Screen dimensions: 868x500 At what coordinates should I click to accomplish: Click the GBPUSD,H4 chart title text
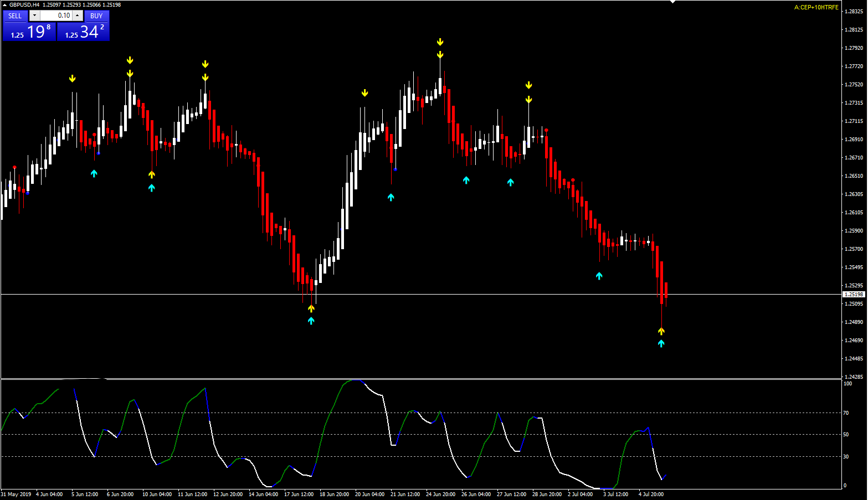24,5
